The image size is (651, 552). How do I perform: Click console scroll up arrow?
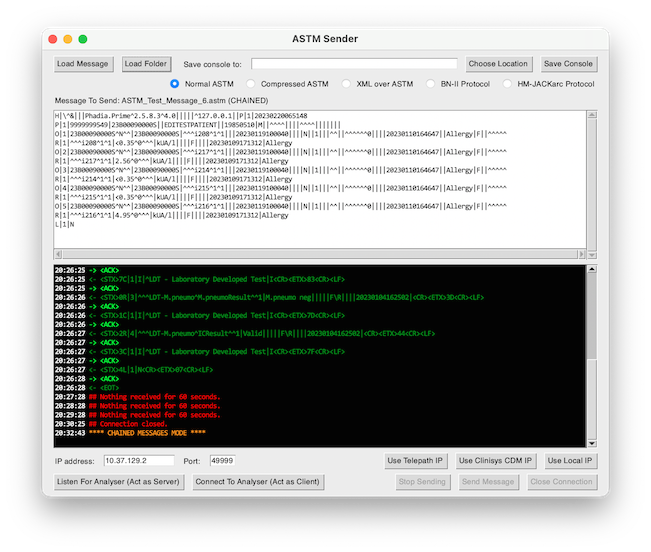(x=592, y=269)
